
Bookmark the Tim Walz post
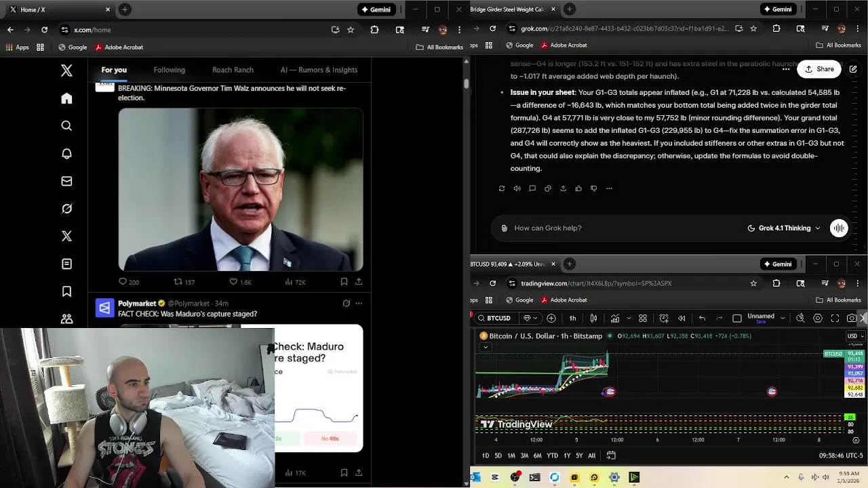coord(344,282)
